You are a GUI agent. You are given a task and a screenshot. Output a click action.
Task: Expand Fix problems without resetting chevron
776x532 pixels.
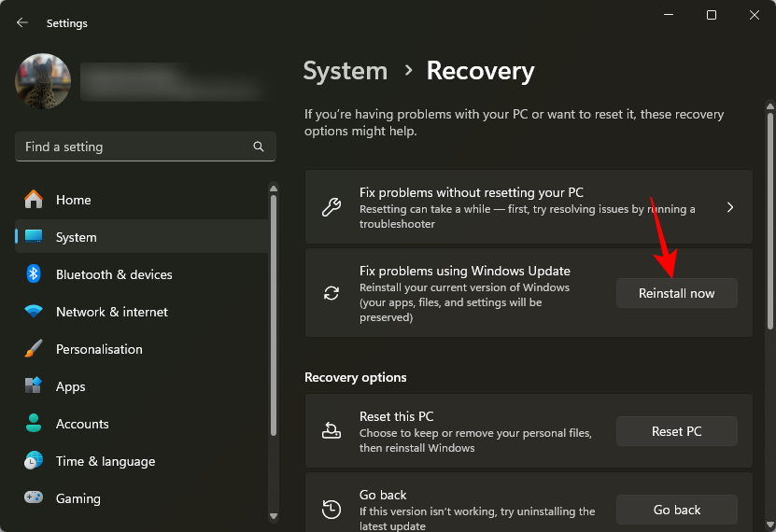[730, 207]
